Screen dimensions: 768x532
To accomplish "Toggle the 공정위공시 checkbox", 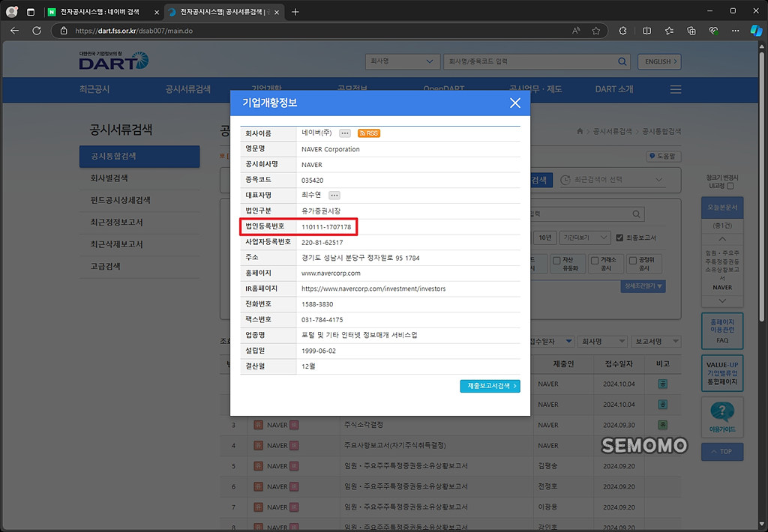I will 633,261.
